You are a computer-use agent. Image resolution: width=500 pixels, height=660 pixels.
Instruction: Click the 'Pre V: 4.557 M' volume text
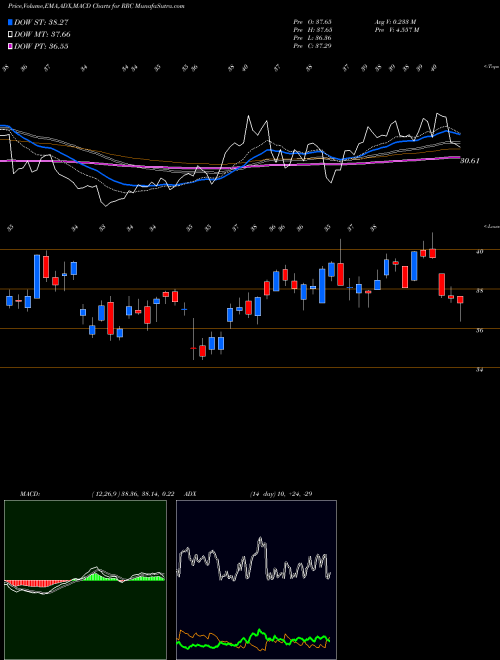(x=396, y=30)
